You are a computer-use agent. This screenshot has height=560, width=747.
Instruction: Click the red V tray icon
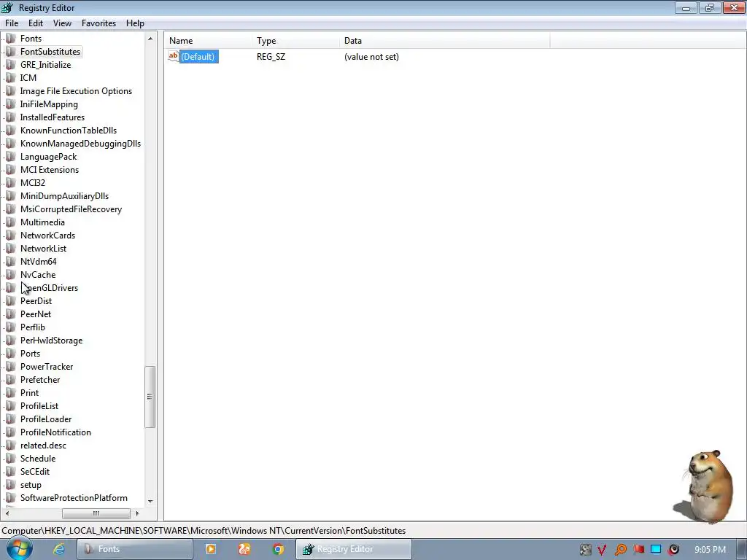(x=602, y=550)
